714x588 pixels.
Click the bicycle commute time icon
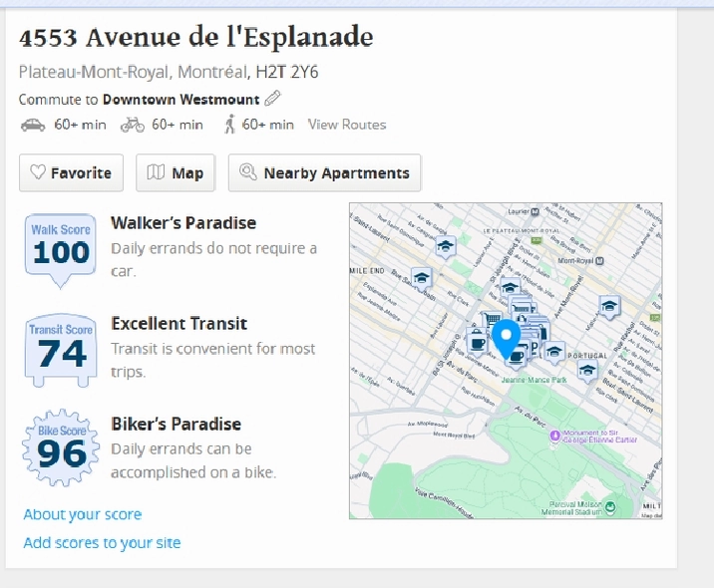pos(133,125)
